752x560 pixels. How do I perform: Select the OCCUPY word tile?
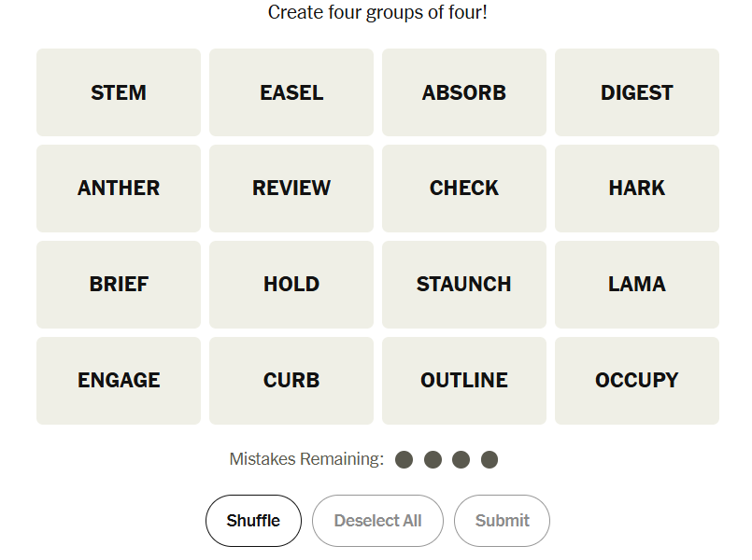637,381
